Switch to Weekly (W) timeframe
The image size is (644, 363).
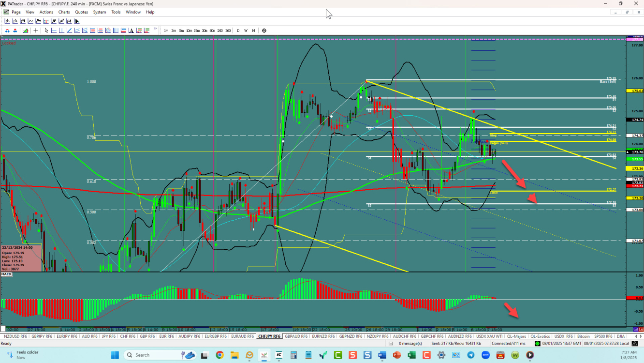tap(246, 30)
